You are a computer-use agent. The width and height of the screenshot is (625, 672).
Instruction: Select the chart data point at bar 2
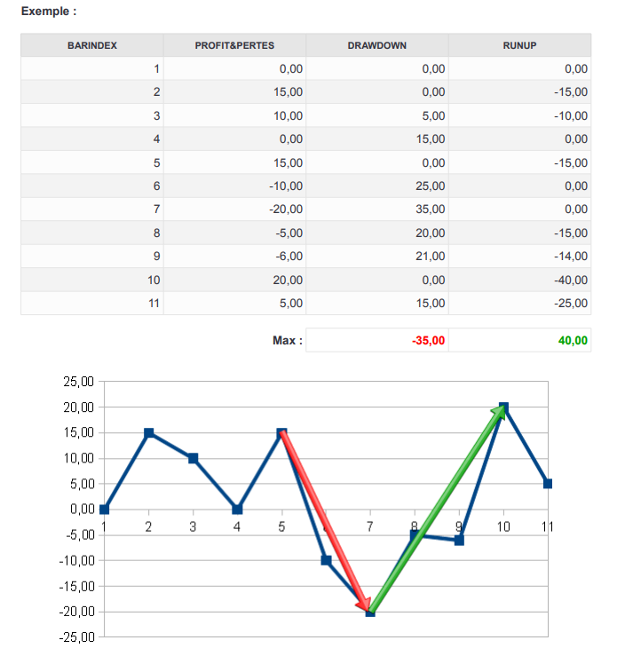tap(149, 433)
